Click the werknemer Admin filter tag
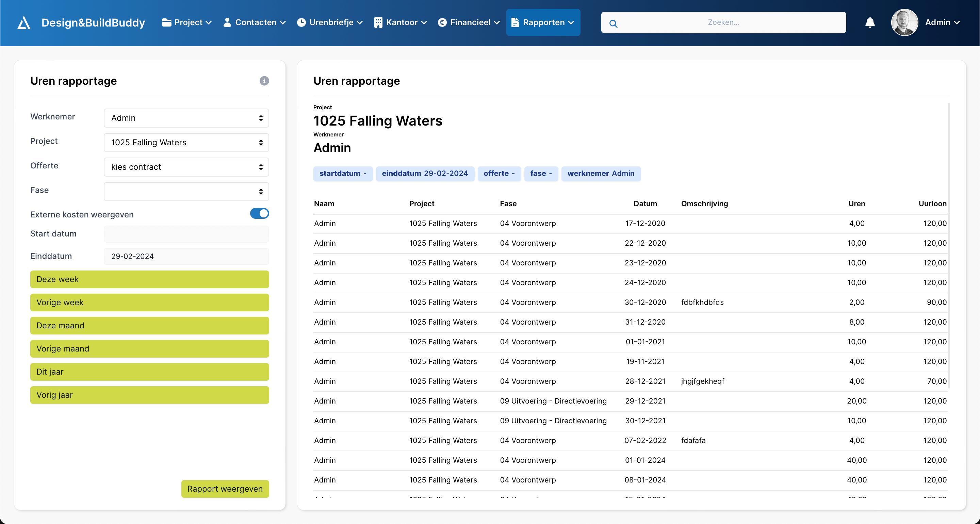 tap(601, 174)
